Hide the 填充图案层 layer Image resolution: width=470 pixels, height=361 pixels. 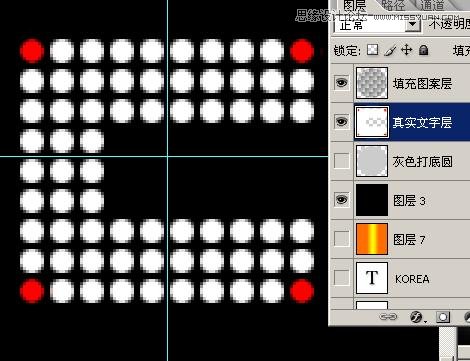click(x=342, y=83)
